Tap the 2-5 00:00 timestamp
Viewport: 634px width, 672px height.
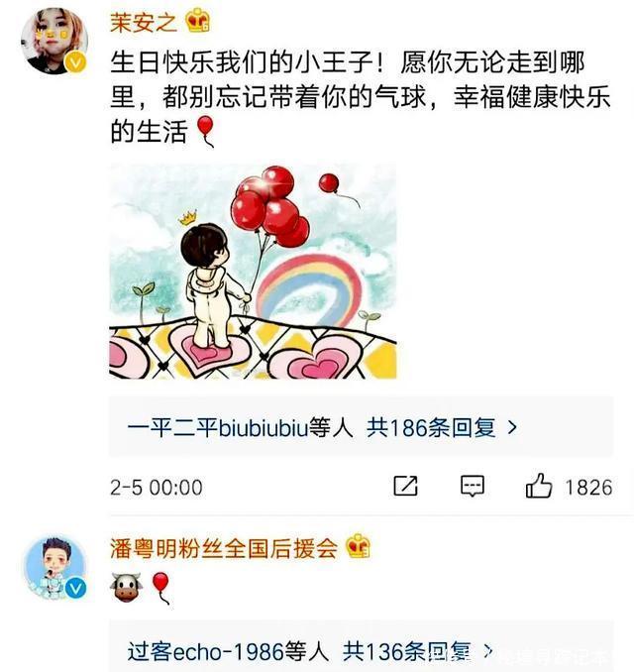157,488
